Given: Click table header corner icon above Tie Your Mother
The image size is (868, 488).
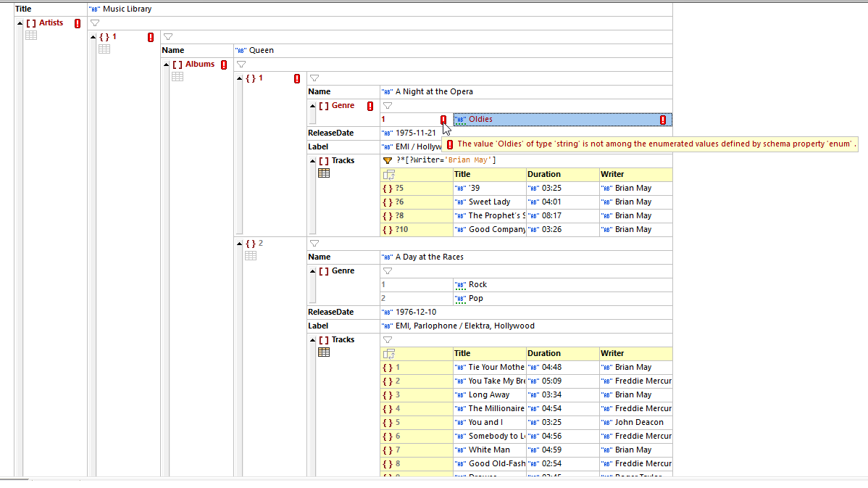Looking at the screenshot, I should (x=389, y=354).
